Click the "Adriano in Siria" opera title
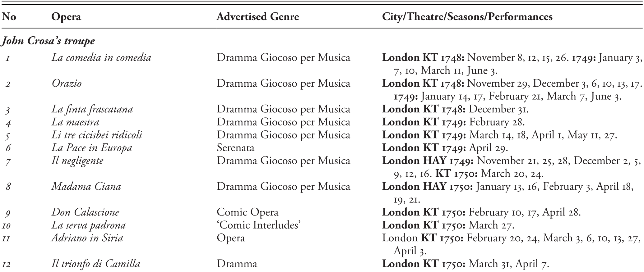 [x=87, y=238]
